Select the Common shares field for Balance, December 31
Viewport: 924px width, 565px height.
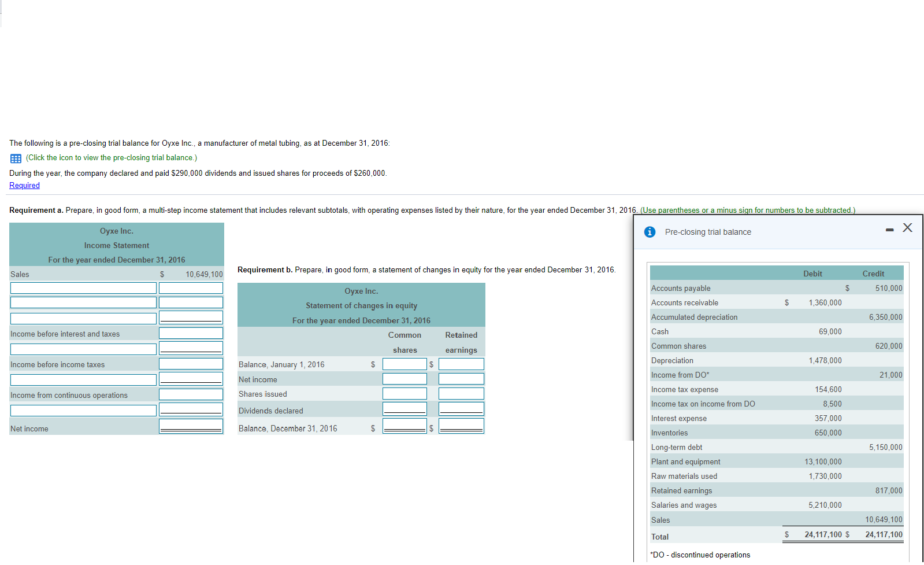coord(405,426)
